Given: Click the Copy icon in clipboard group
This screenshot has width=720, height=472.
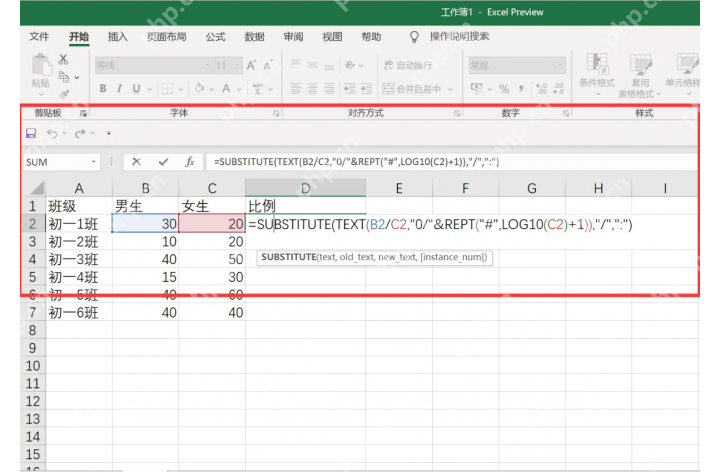Looking at the screenshot, I should coord(64,77).
